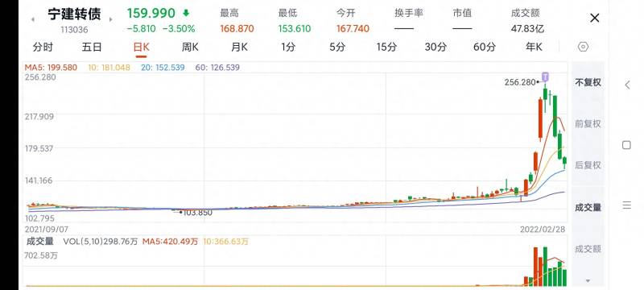Tap the MA 20: 152.539 label

click(x=163, y=68)
